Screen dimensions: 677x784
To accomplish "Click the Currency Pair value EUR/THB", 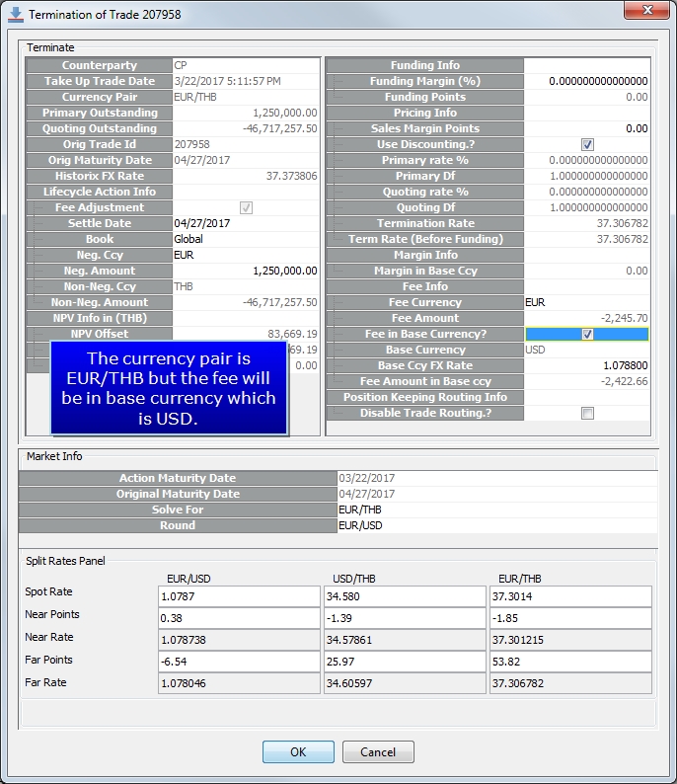I will tap(246, 97).
